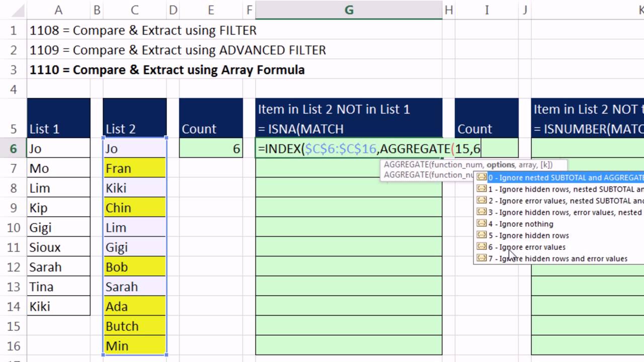The image size is (644, 362).
Task: Click List 2 cell 'Sarah'
Action: 134,287
